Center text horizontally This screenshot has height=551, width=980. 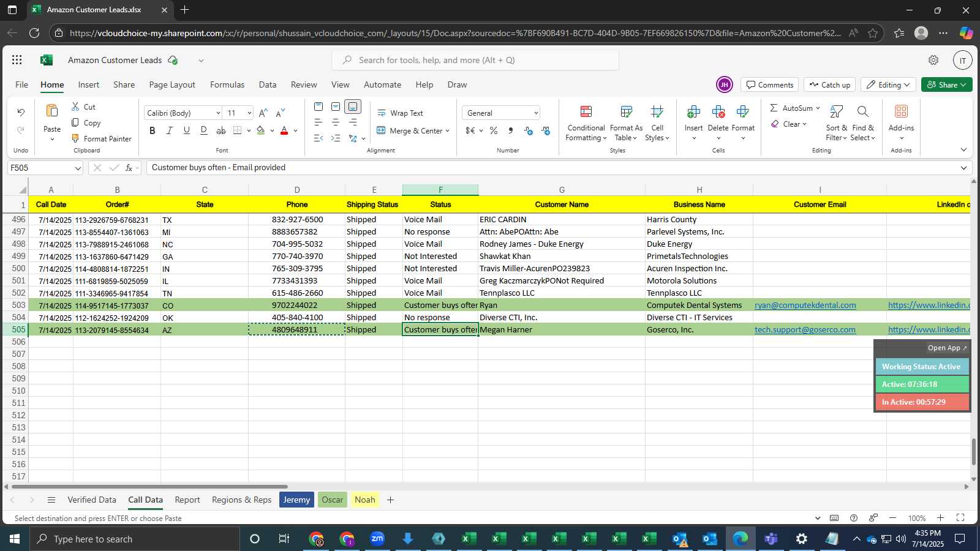click(336, 122)
